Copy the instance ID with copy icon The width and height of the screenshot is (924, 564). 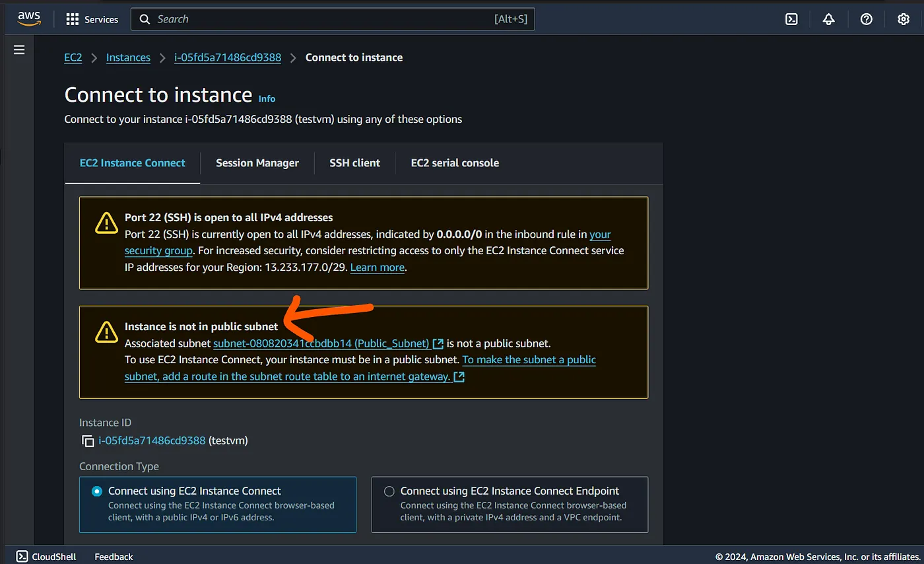pos(88,441)
